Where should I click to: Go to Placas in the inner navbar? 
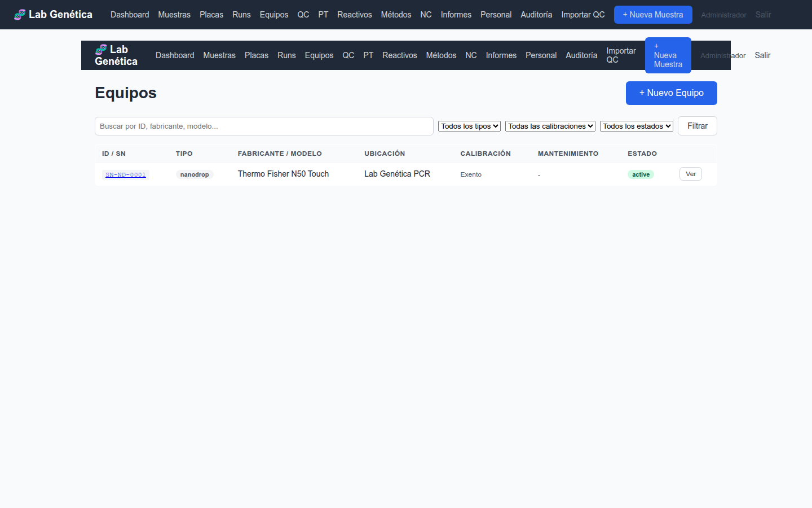pos(257,55)
